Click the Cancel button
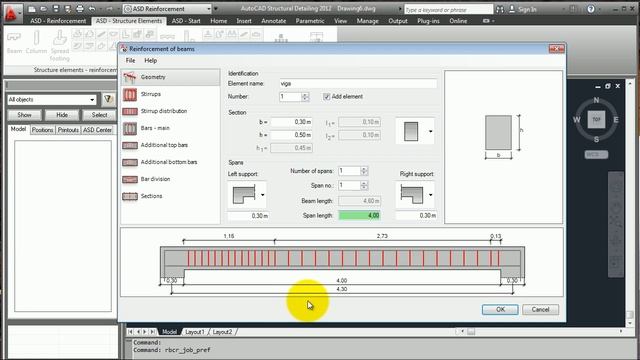640x360 pixels. pyautogui.click(x=540, y=309)
